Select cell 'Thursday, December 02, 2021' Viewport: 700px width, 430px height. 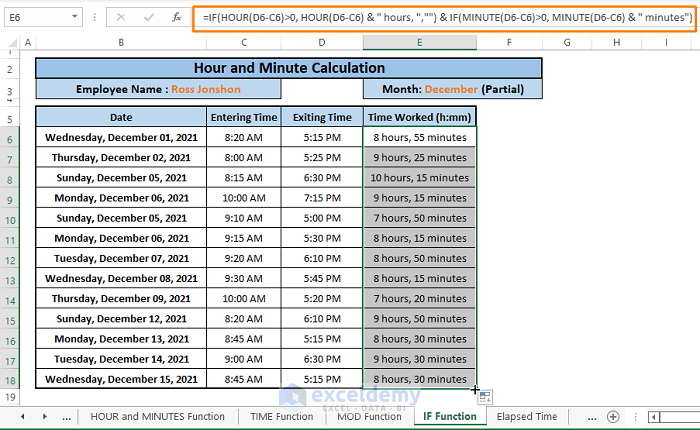[x=121, y=158]
